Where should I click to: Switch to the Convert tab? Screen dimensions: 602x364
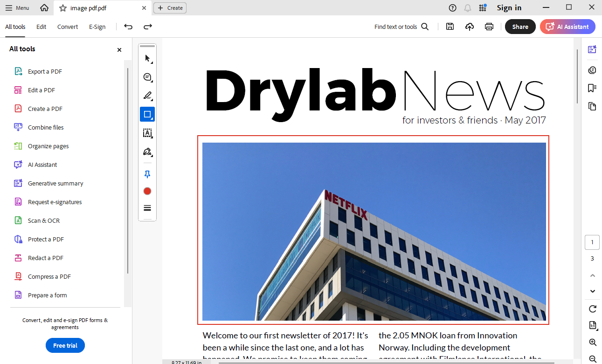pos(68,27)
